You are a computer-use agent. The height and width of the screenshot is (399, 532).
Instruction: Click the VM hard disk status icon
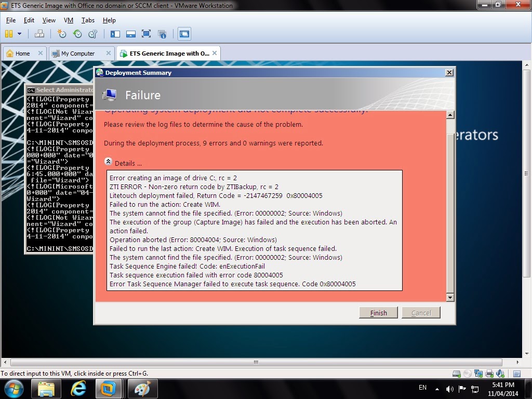pos(456,374)
